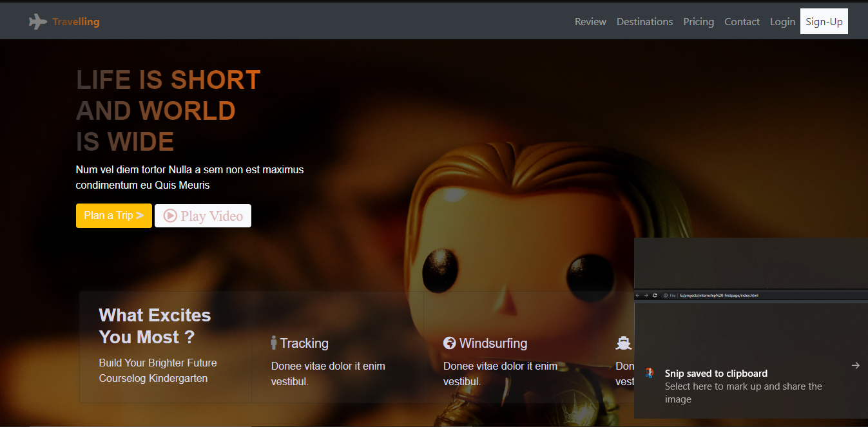Click the back arrow in the mini browser
The width and height of the screenshot is (868, 427).
(x=637, y=295)
